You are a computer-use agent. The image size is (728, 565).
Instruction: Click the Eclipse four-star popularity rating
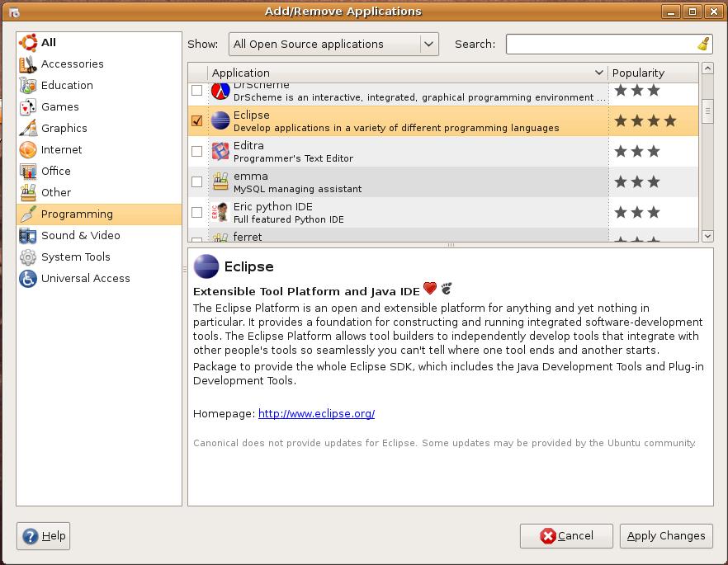[x=645, y=121]
